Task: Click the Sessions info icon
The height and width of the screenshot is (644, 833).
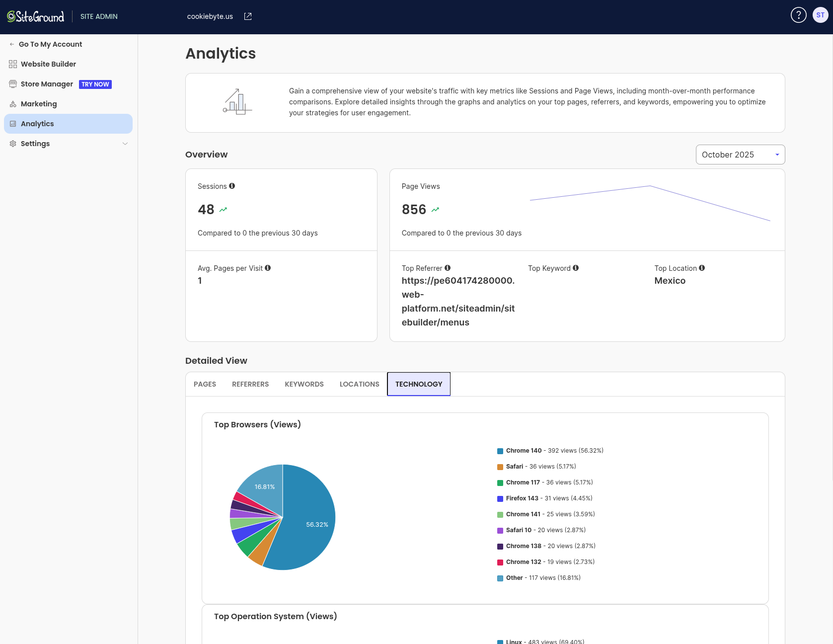Action: click(x=232, y=186)
